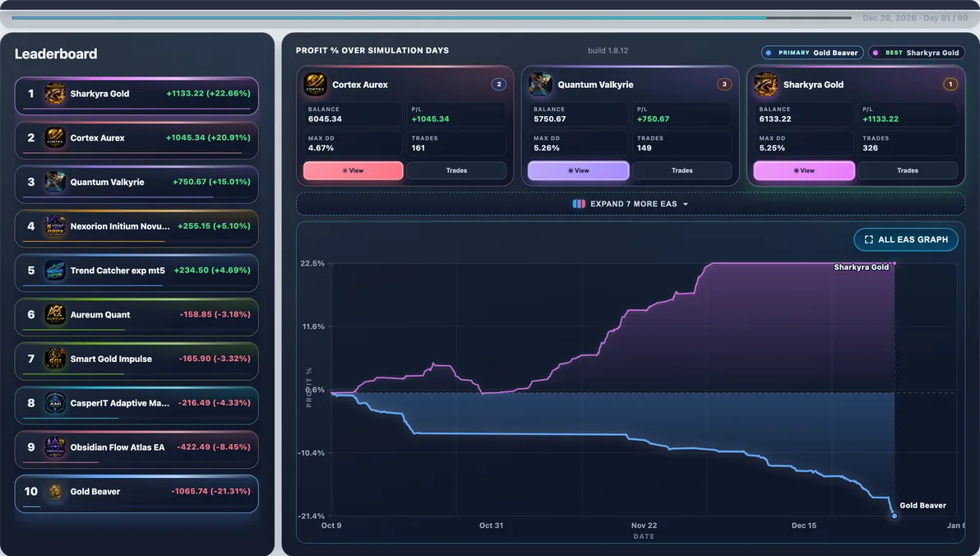This screenshot has height=556, width=980.
Task: Open the All EAs Graph view
Action: click(x=906, y=239)
